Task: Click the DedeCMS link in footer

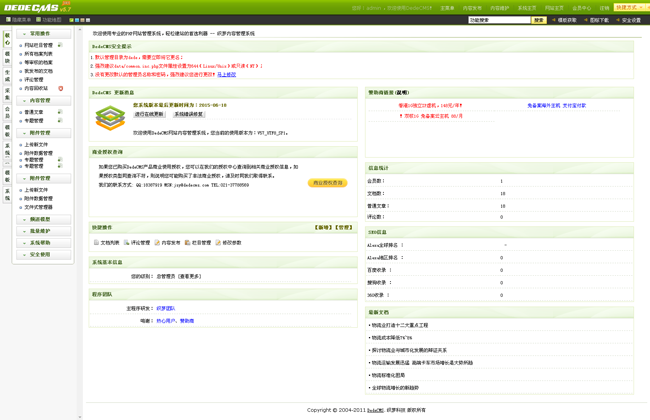Action: (x=375, y=410)
